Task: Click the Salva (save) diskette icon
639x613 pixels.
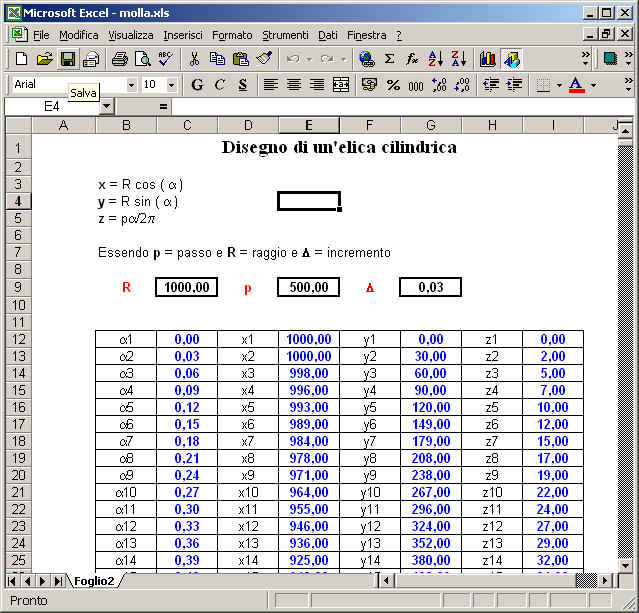Action: pos(68,59)
